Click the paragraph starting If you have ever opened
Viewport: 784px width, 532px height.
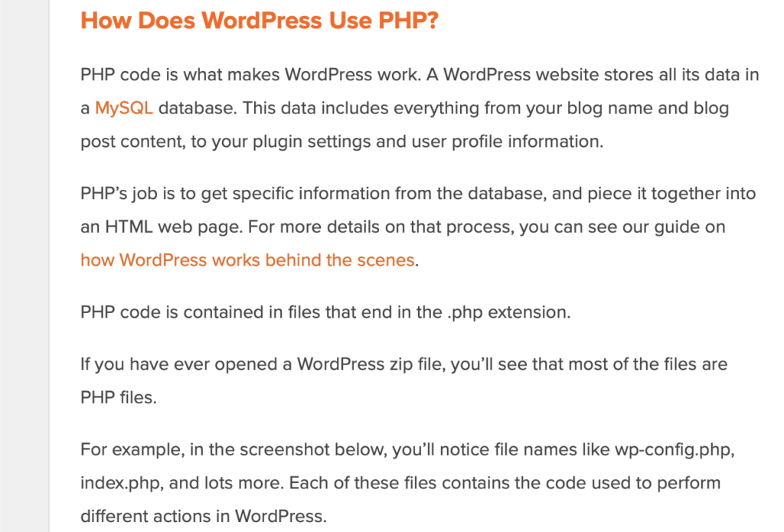[404, 380]
